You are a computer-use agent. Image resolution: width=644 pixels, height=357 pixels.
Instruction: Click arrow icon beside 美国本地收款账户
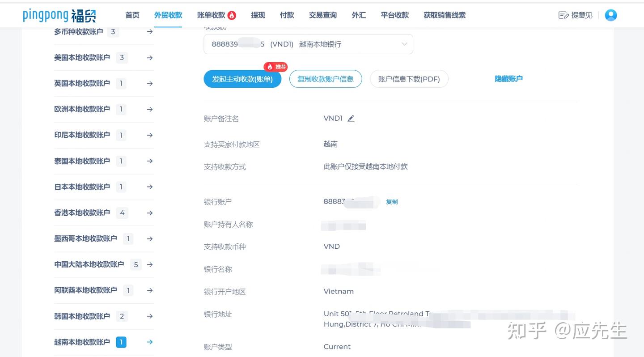tap(149, 57)
